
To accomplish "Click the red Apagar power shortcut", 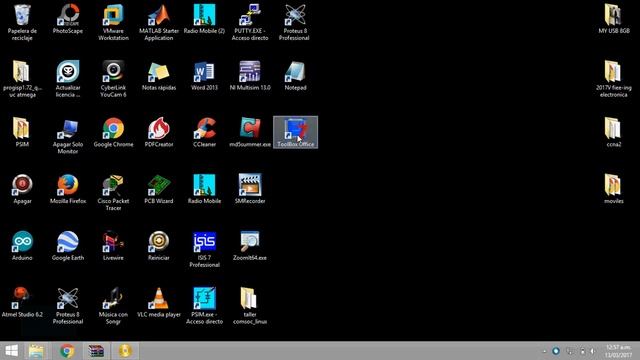I will tap(22, 189).
